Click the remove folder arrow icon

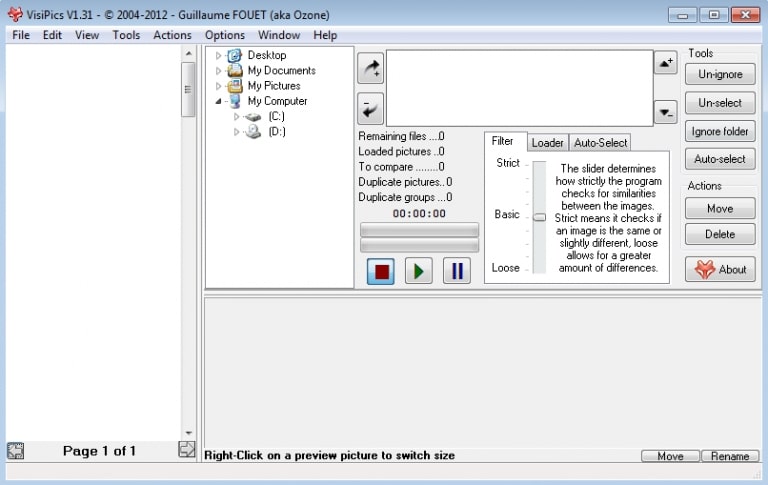[370, 108]
